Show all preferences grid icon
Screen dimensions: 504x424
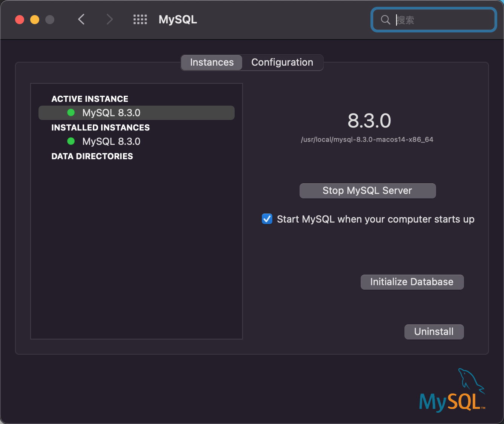point(140,20)
